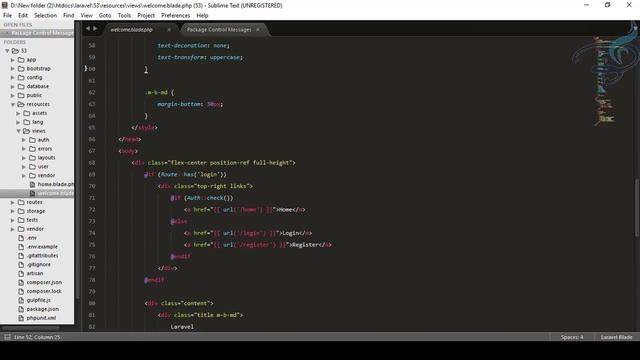Switch to Package Control Messages tab

[219, 30]
